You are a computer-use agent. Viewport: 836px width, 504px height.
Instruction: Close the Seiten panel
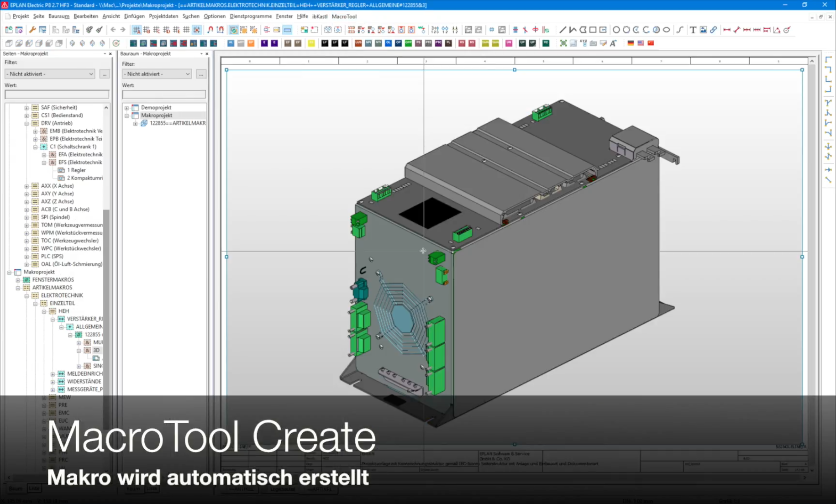pyautogui.click(x=110, y=53)
